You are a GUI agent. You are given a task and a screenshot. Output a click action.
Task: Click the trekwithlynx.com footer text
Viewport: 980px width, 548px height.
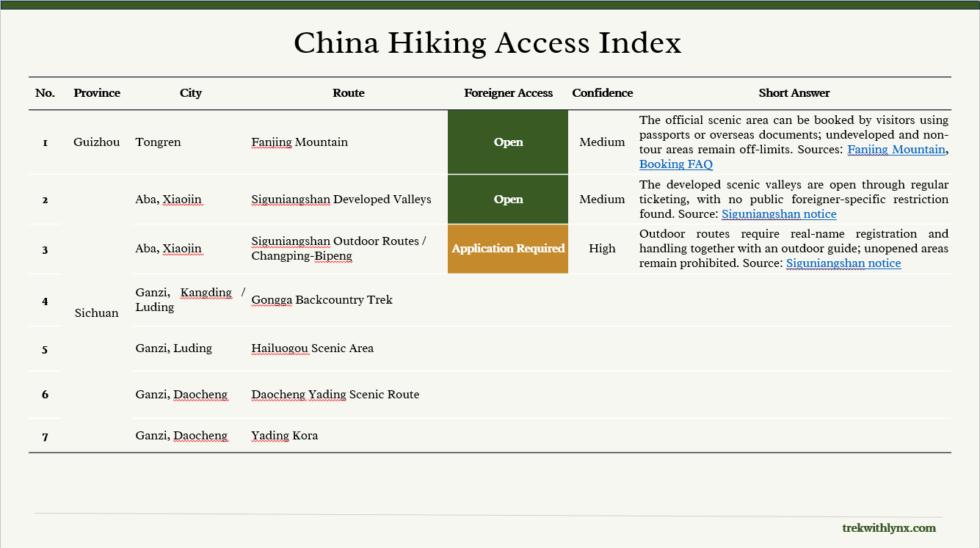click(x=889, y=528)
